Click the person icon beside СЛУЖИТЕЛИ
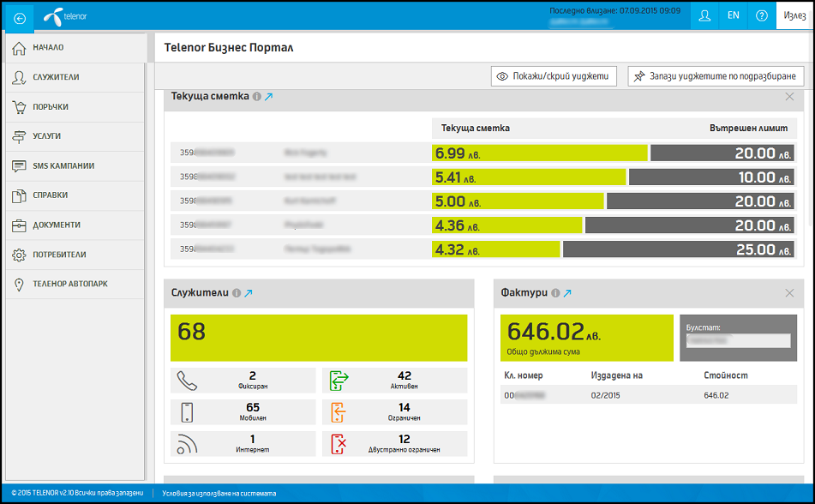Image resolution: width=815 pixels, height=504 pixels. click(19, 77)
